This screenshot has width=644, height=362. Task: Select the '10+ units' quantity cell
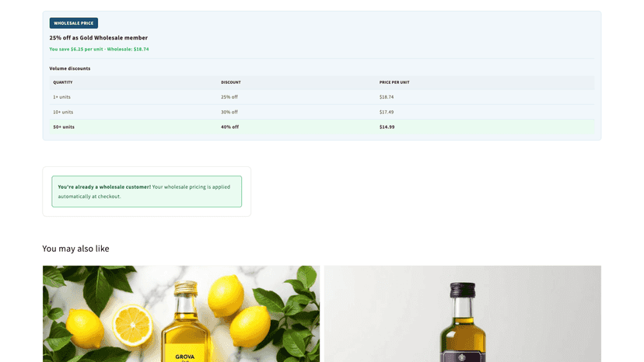[x=63, y=112]
